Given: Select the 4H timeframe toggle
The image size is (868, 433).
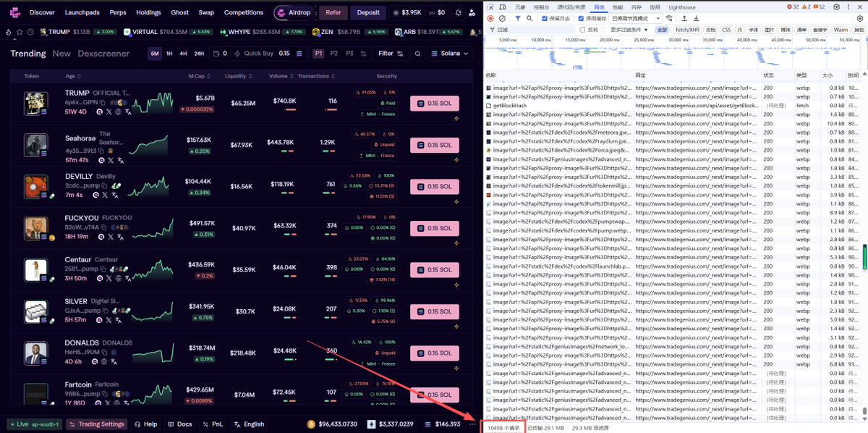Looking at the screenshot, I should click(x=183, y=54).
